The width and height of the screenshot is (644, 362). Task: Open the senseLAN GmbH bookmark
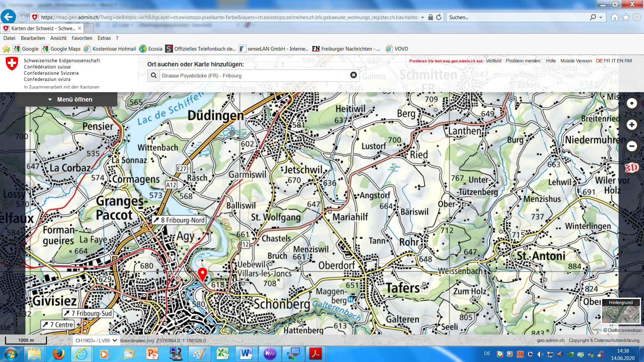274,49
